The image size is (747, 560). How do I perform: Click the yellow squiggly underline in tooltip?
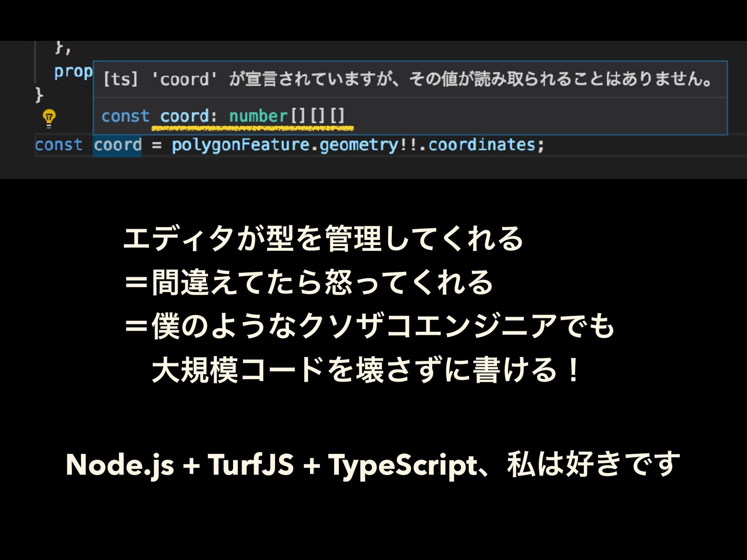coord(252,128)
